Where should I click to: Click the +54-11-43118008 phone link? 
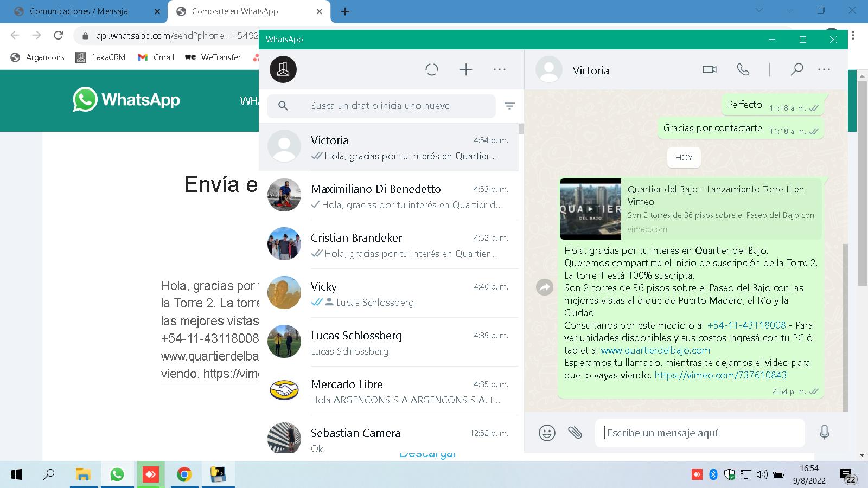pos(746,325)
